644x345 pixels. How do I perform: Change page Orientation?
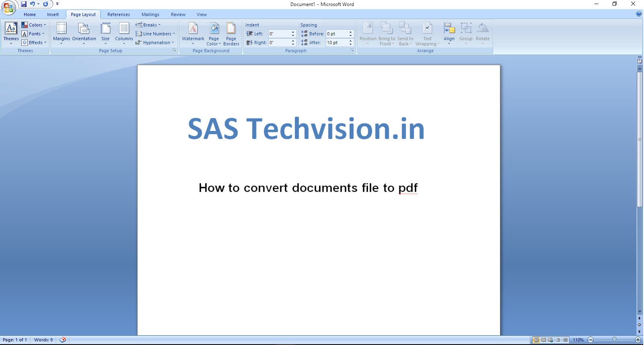pyautogui.click(x=84, y=33)
